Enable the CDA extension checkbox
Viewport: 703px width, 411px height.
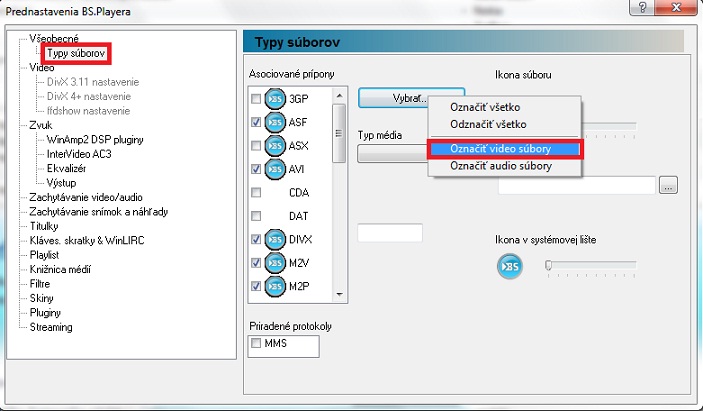point(256,192)
